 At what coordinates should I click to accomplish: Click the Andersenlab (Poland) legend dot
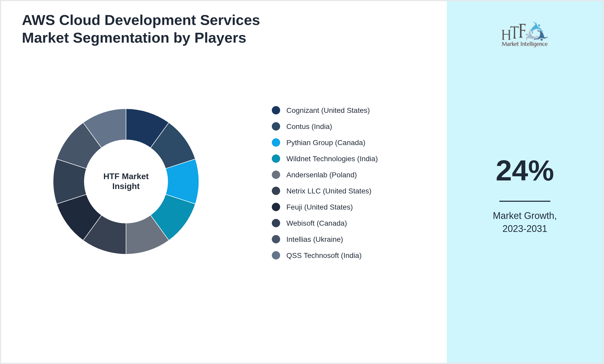pyautogui.click(x=276, y=175)
